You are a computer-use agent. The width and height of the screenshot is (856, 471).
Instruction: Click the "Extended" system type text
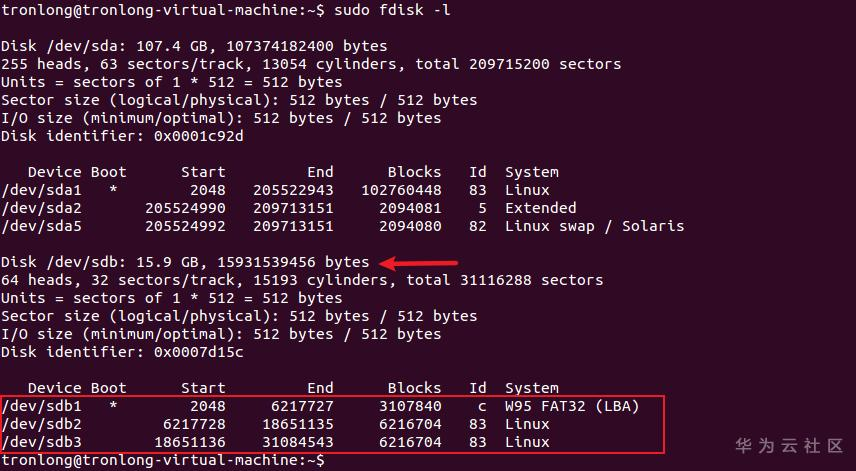click(540, 208)
